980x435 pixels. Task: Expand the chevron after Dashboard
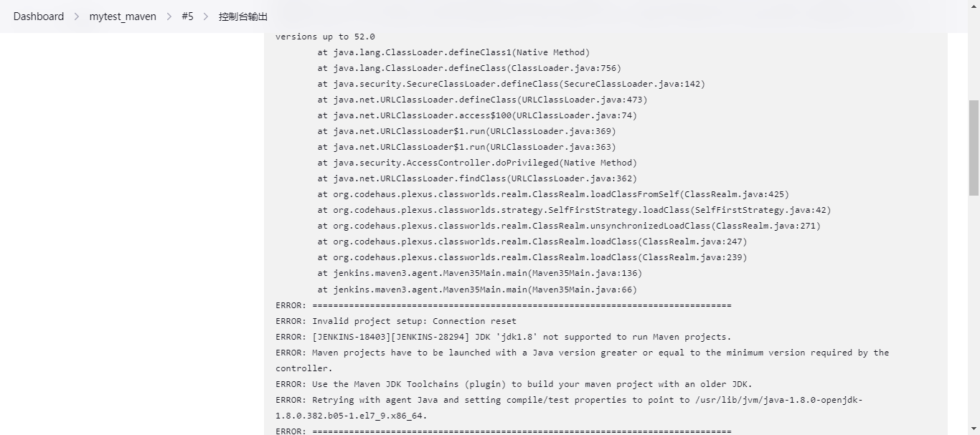(x=77, y=16)
